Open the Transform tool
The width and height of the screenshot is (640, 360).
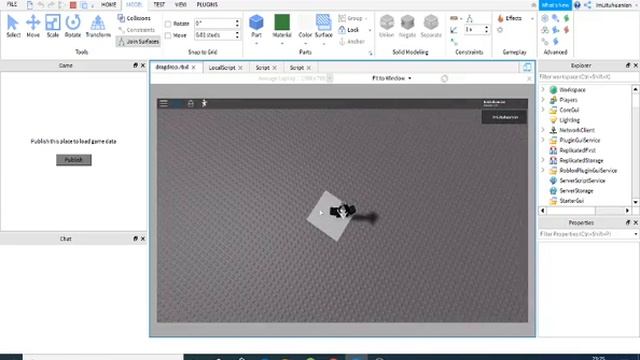point(98,26)
